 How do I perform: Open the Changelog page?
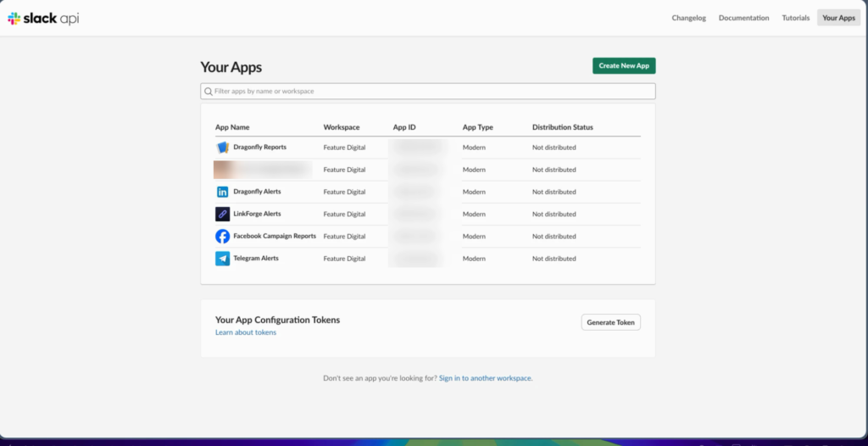[688, 18]
